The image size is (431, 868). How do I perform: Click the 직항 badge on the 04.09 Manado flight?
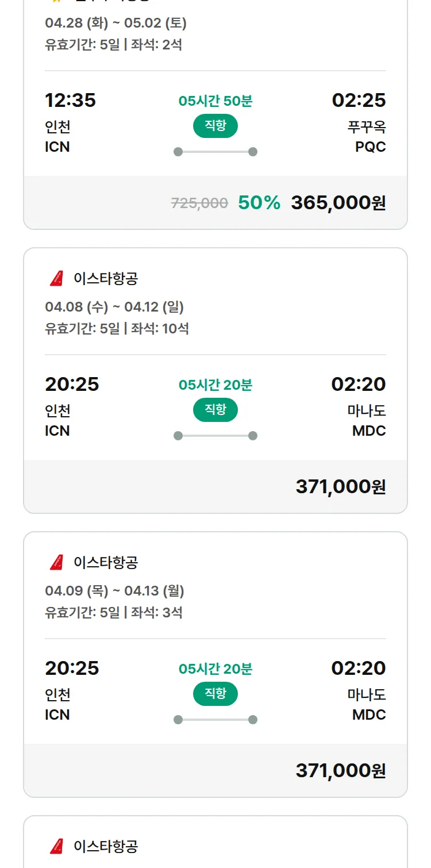point(215,694)
